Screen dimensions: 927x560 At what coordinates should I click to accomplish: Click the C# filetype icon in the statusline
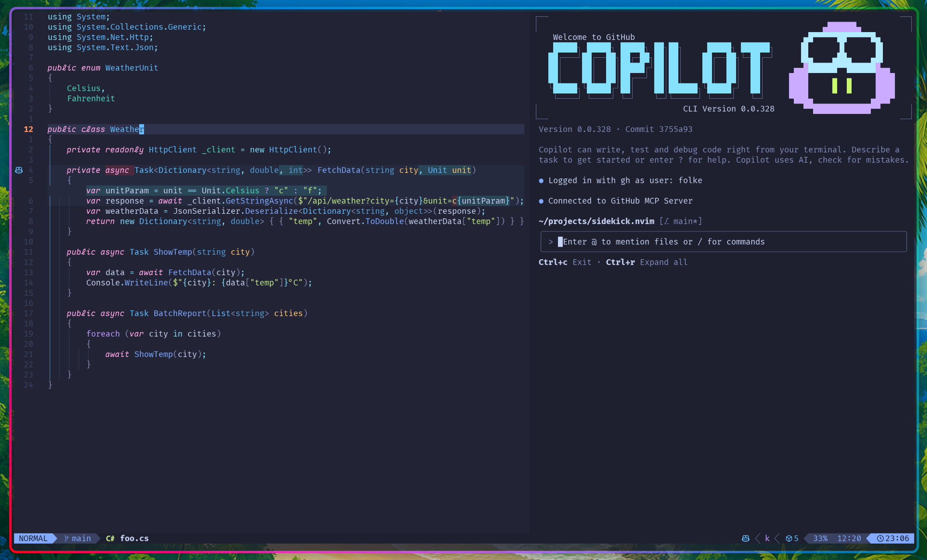(x=110, y=538)
